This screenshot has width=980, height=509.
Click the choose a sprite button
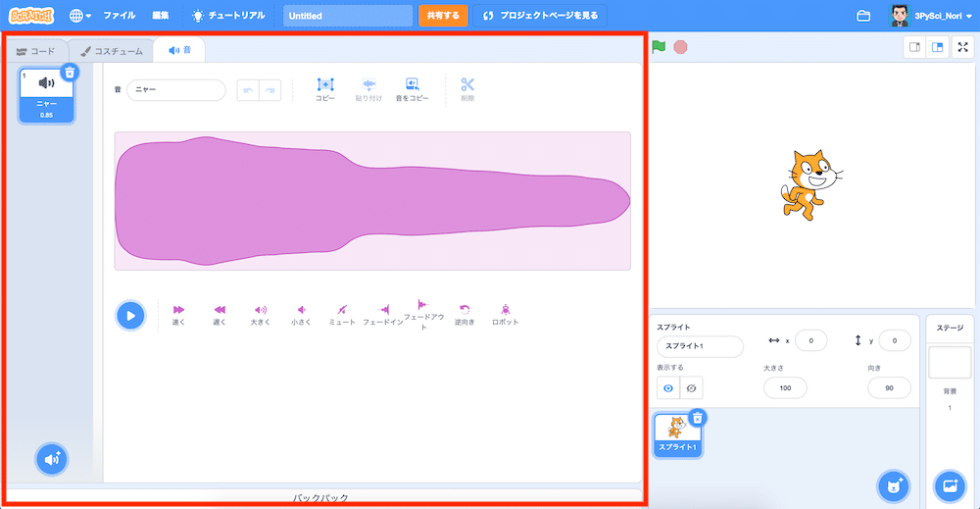click(894, 485)
